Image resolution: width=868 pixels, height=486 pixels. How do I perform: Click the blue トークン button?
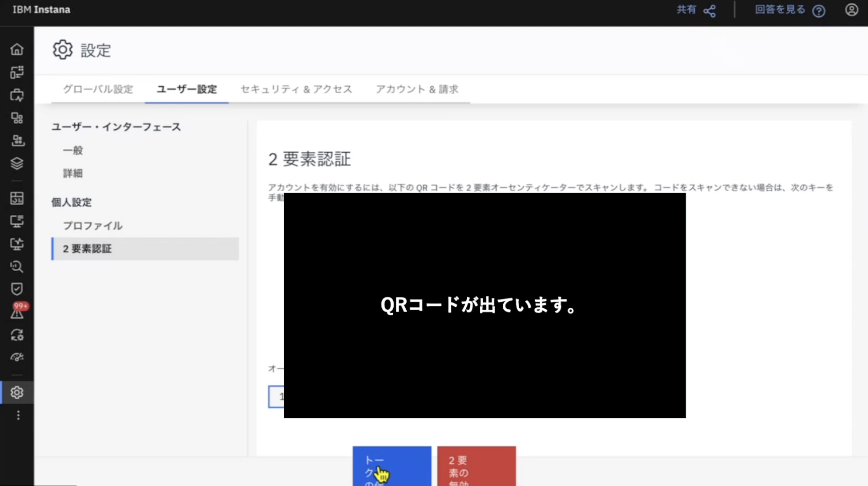click(x=392, y=467)
